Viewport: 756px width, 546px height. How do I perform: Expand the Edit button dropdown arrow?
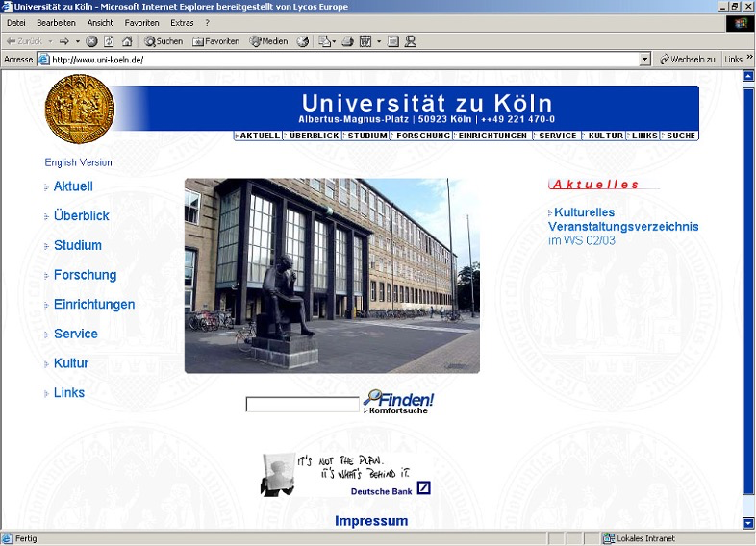tap(379, 41)
